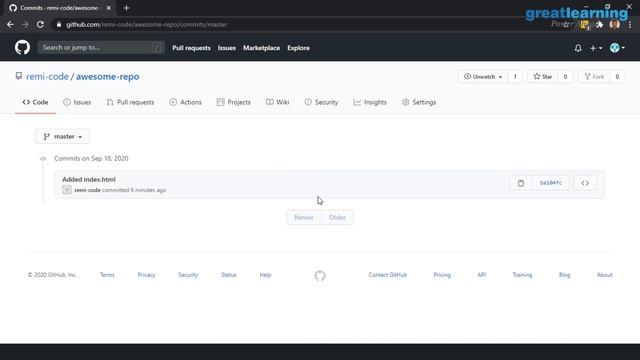The height and width of the screenshot is (360, 640).
Task: Star the repository
Action: tap(543, 76)
